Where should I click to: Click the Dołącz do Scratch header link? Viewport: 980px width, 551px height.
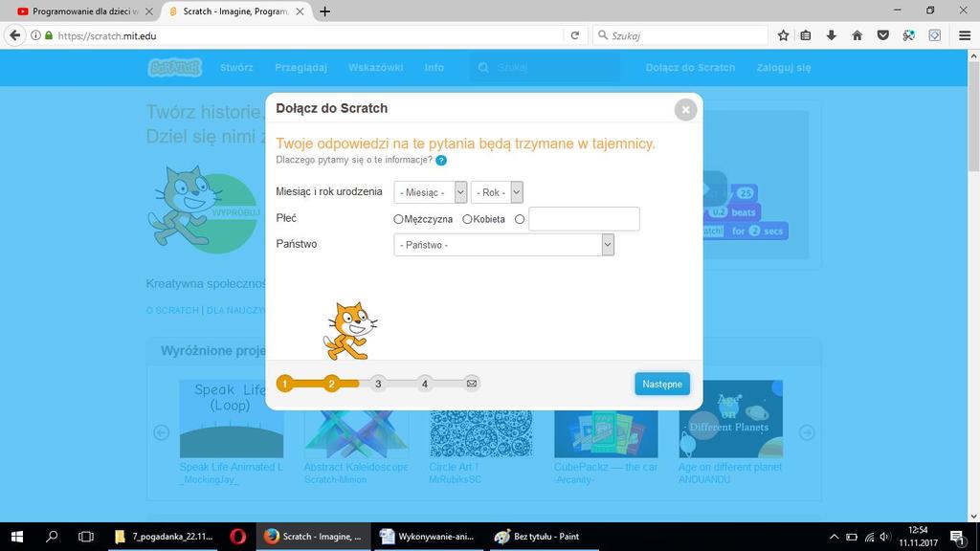690,68
